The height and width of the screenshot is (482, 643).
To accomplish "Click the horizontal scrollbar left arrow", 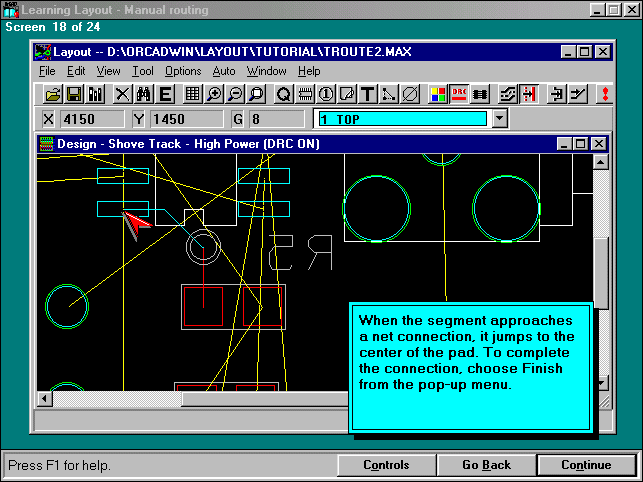I will (45, 398).
